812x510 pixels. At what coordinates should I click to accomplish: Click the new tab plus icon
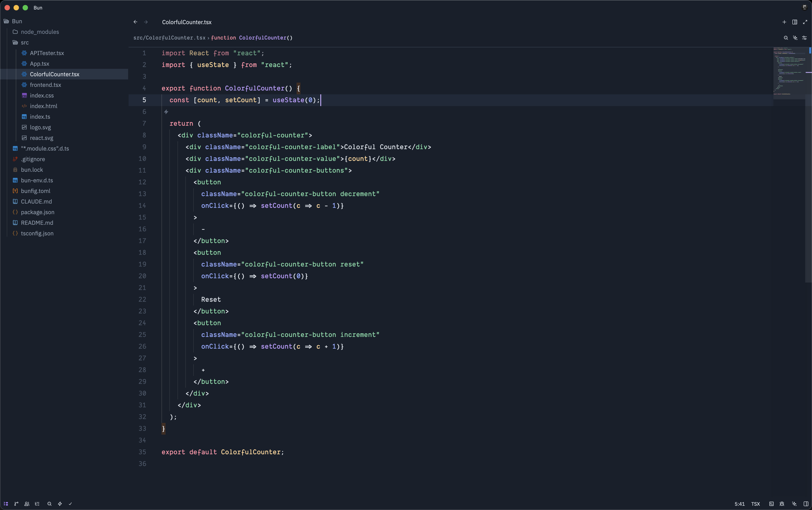click(784, 22)
